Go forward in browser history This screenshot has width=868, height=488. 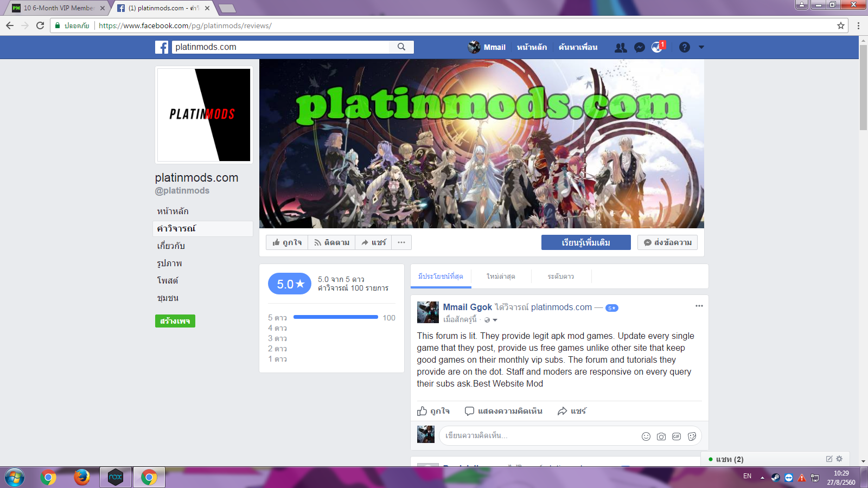pos(25,25)
